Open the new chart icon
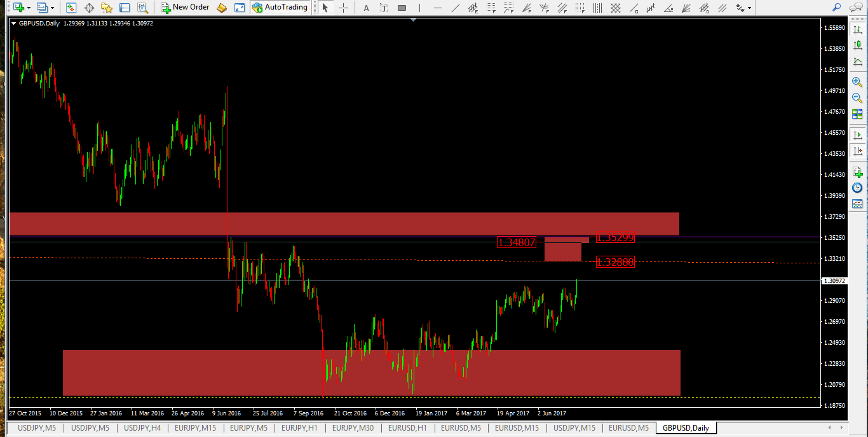This screenshot has width=868, height=437. tap(18, 8)
